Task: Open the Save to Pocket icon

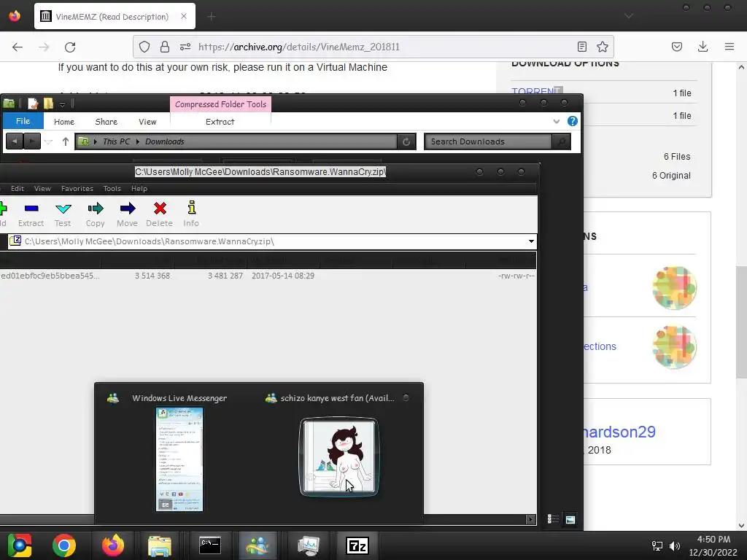Action: tap(677, 47)
